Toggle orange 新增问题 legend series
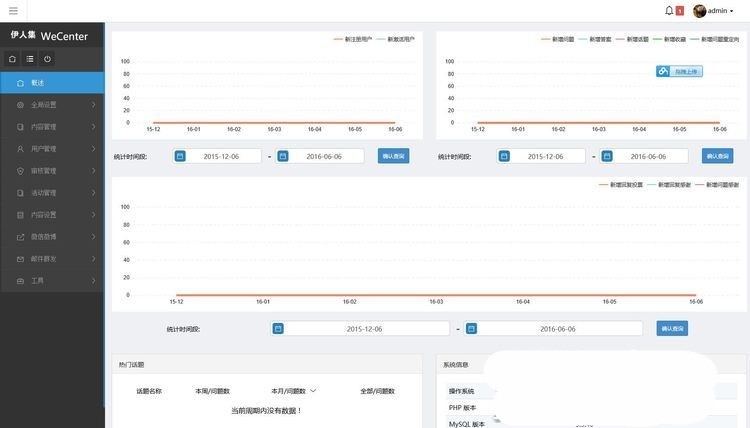Screen dimensions: 750x428 point(558,39)
